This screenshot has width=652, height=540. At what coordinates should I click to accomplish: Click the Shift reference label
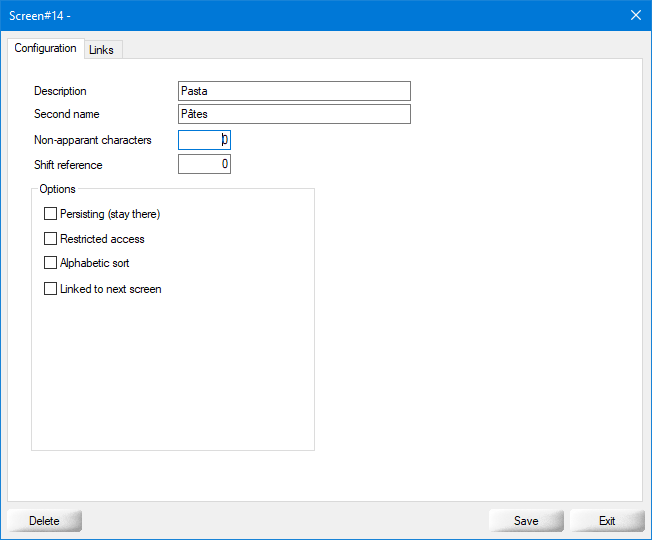coord(68,164)
